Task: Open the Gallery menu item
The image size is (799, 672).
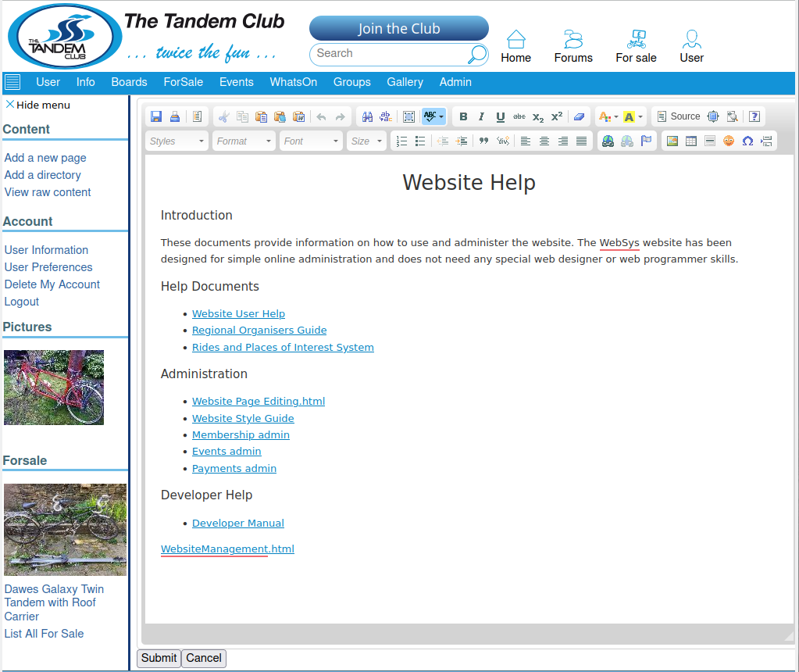Action: (405, 82)
